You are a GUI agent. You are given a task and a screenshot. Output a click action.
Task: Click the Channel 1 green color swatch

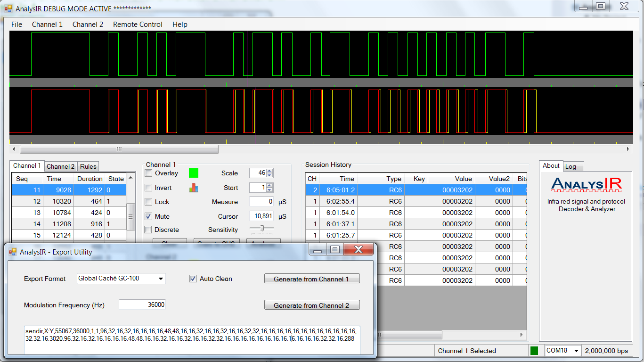pyautogui.click(x=194, y=173)
